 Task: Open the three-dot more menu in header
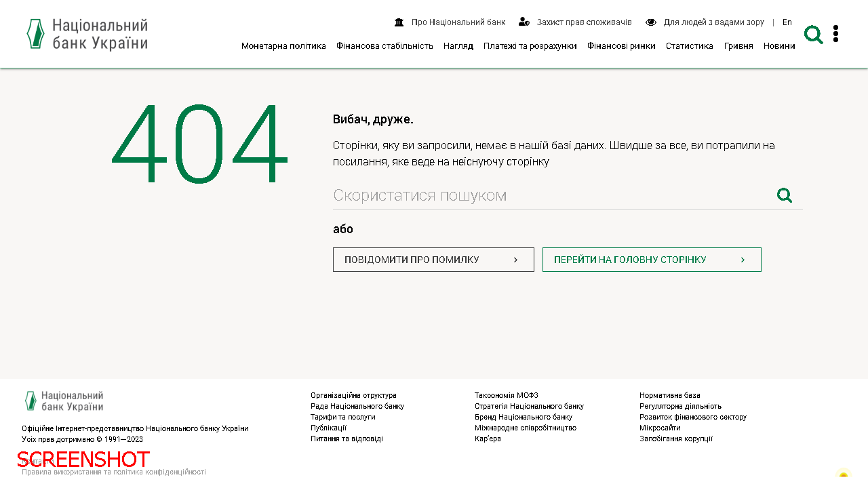coord(835,34)
